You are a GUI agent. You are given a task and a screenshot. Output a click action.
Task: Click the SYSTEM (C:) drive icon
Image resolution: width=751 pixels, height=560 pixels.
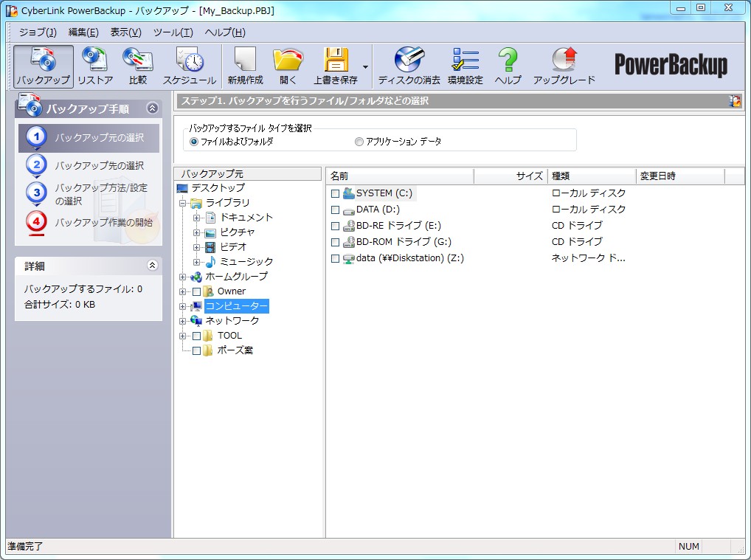349,193
